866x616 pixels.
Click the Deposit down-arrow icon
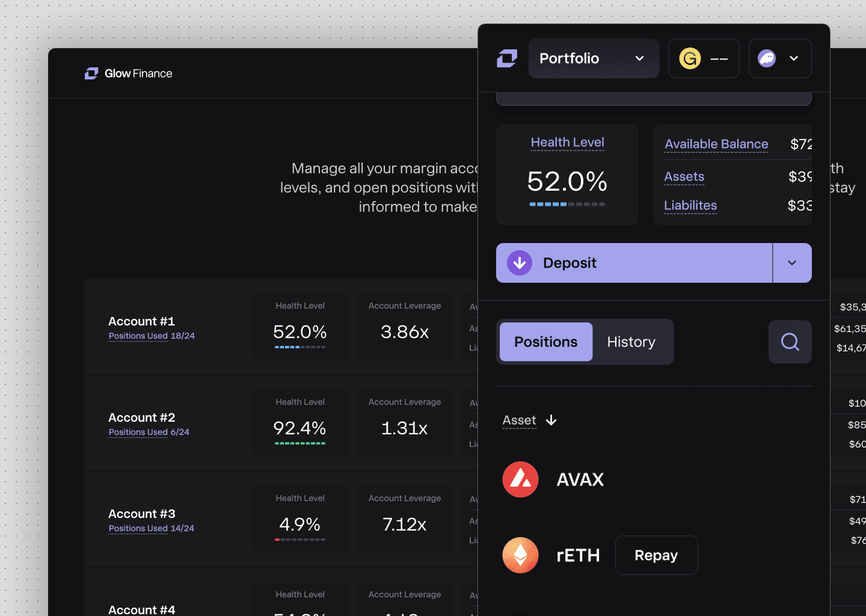520,263
